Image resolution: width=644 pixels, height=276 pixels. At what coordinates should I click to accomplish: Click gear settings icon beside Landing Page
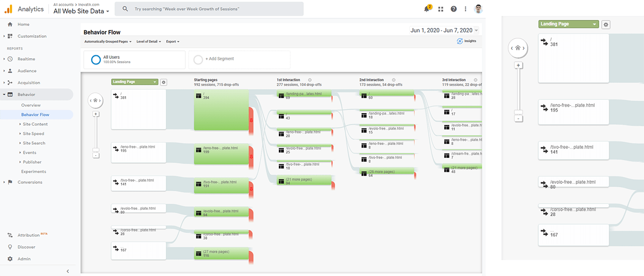163,82
